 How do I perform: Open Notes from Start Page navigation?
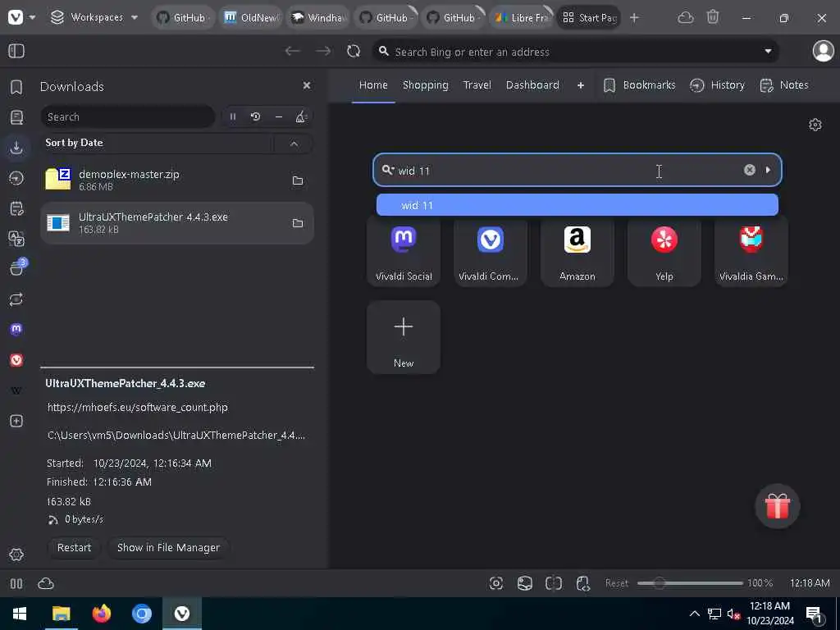(783, 85)
